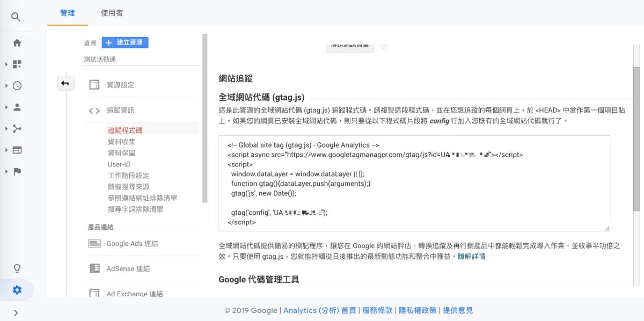Open the Audience person icon
The width and height of the screenshot is (644, 321).
[17, 107]
